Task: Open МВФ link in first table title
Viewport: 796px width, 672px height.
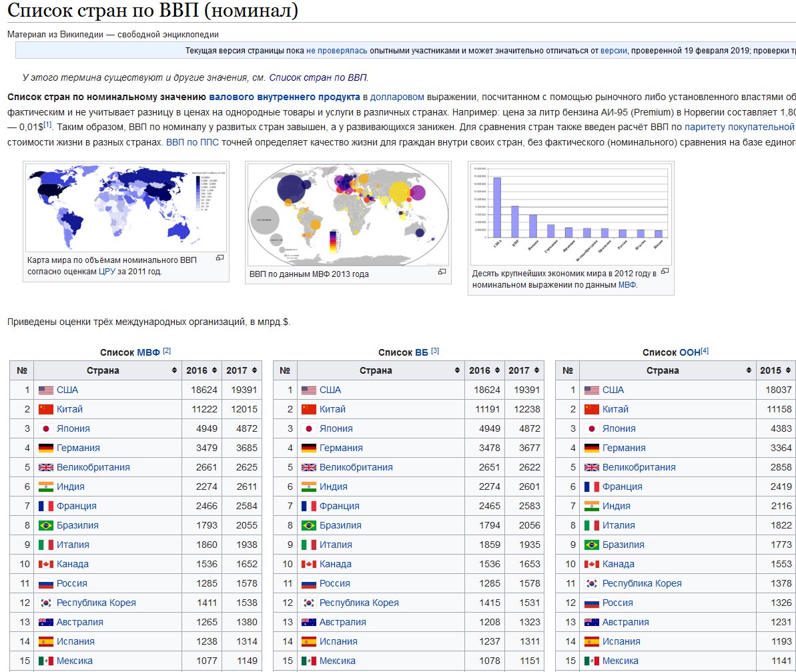Action: pyautogui.click(x=148, y=352)
